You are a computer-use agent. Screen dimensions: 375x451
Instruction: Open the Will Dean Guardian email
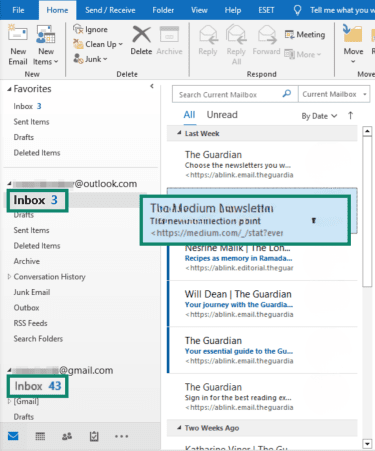tap(262, 304)
